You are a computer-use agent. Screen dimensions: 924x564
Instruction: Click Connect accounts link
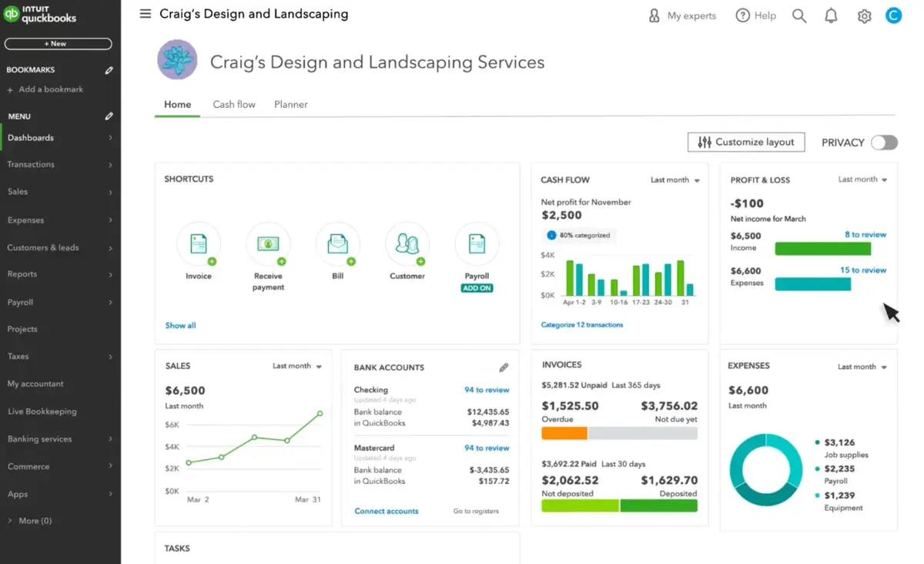coord(387,511)
